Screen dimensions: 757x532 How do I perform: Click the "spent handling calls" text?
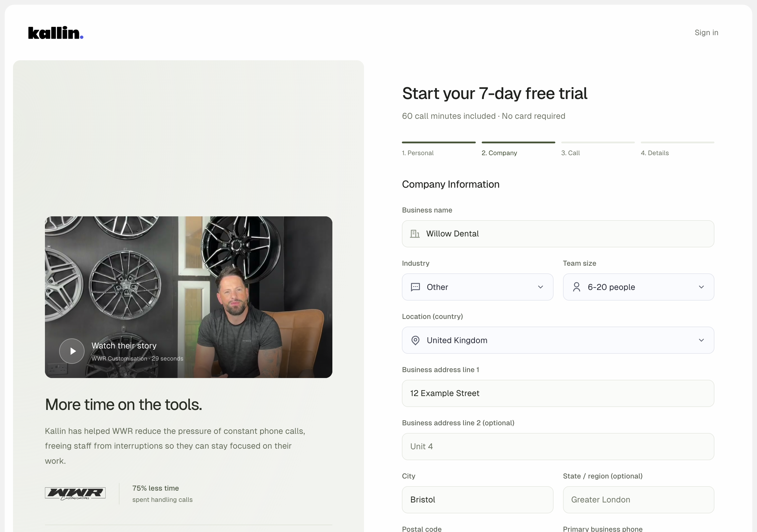tap(162, 500)
